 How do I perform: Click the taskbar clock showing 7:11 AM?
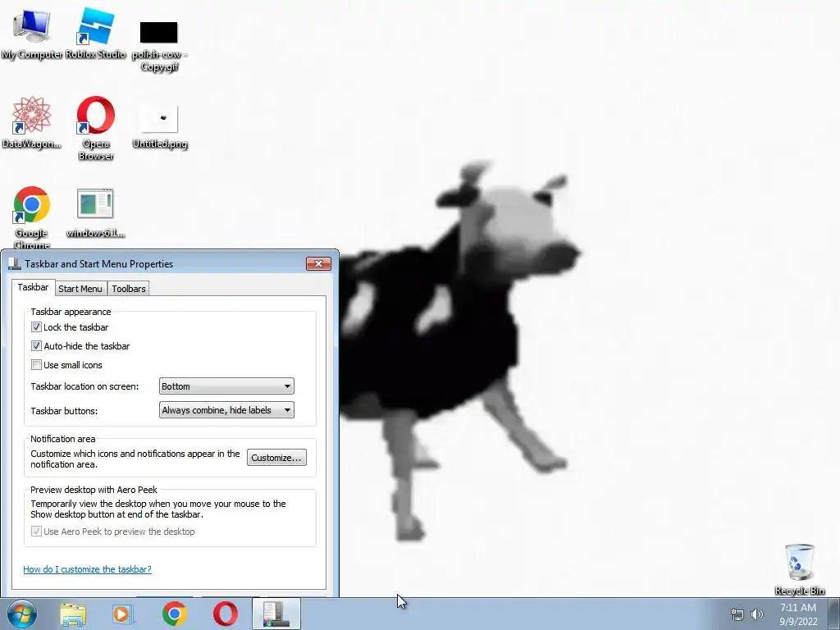click(x=798, y=614)
